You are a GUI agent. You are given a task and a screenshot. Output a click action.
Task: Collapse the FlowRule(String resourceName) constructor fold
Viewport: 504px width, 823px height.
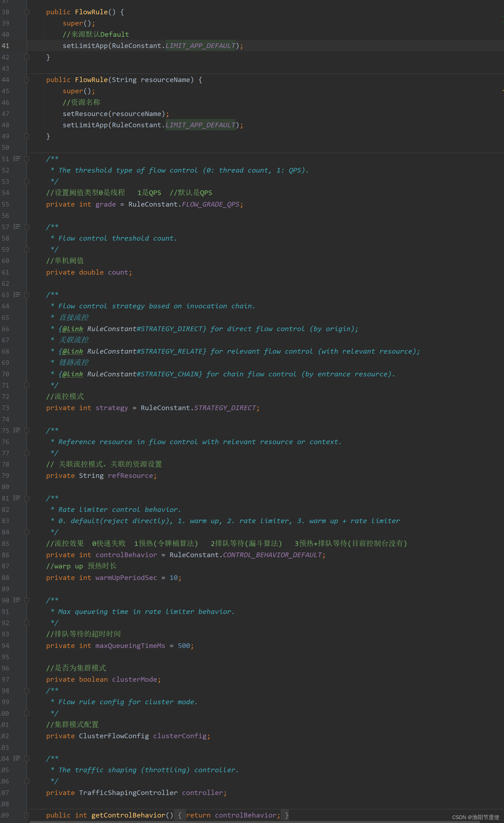pos(27,80)
